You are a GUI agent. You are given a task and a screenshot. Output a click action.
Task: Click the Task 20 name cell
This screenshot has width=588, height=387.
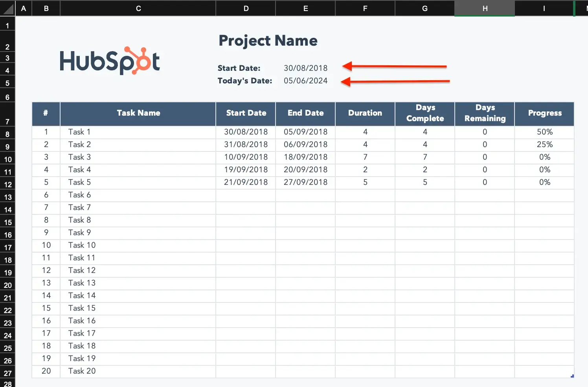138,371
